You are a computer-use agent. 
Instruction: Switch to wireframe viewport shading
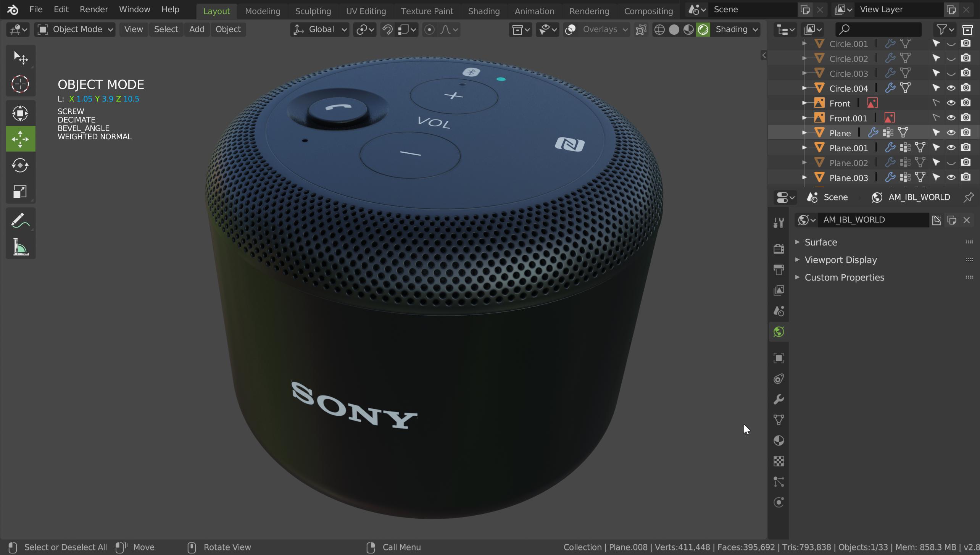click(x=659, y=29)
